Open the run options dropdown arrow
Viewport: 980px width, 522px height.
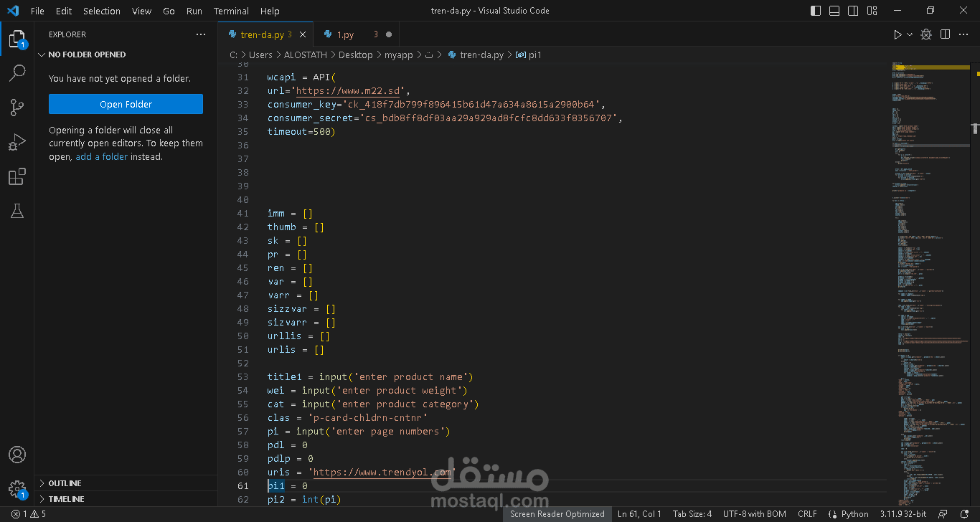click(910, 34)
